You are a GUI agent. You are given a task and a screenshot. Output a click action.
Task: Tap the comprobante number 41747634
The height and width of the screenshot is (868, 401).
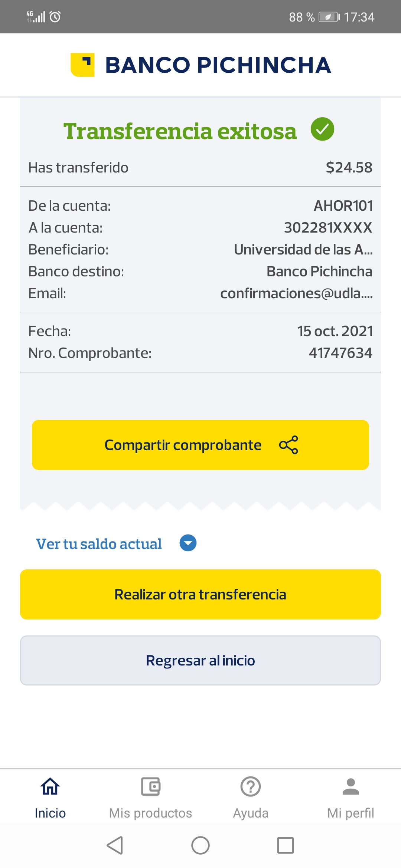click(340, 353)
